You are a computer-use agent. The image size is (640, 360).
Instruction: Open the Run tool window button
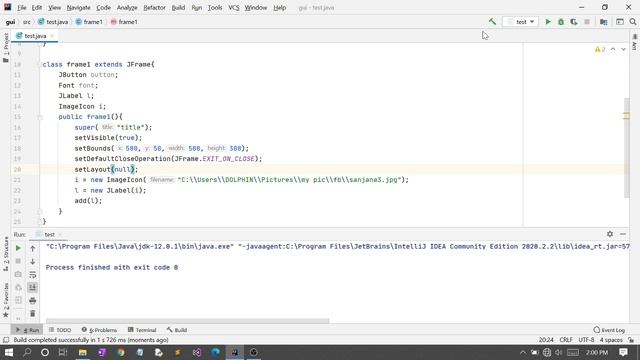(x=27, y=330)
